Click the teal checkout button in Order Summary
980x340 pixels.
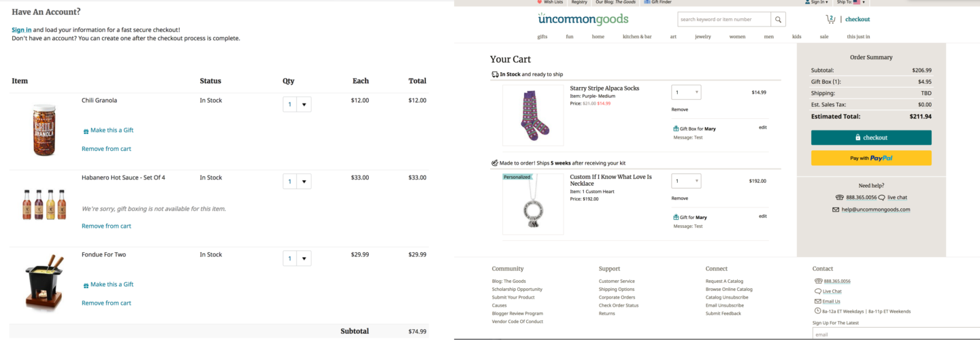(x=871, y=137)
